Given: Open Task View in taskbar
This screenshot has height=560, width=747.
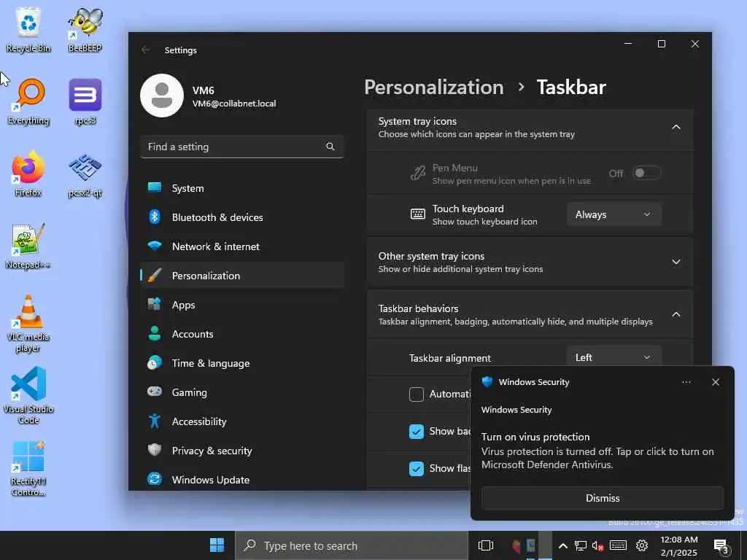Looking at the screenshot, I should pyautogui.click(x=485, y=545).
